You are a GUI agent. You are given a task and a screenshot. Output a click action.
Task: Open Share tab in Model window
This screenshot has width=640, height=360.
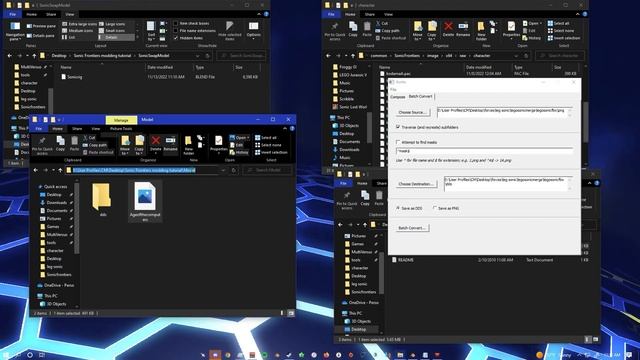pyautogui.click(x=77, y=129)
